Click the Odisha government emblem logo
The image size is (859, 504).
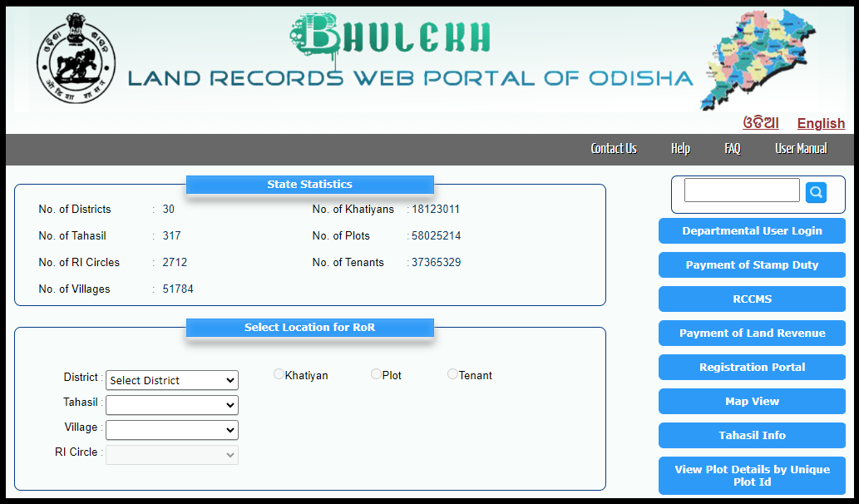click(77, 58)
